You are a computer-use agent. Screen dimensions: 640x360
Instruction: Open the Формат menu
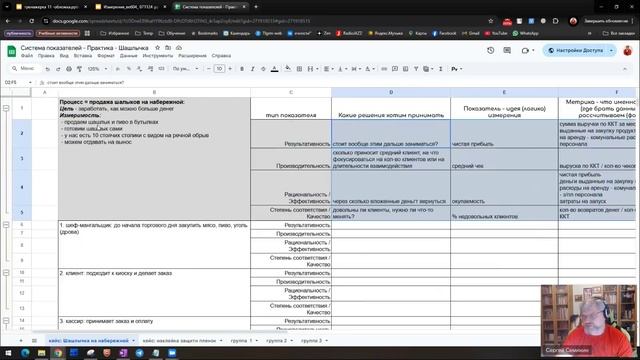[106, 56]
